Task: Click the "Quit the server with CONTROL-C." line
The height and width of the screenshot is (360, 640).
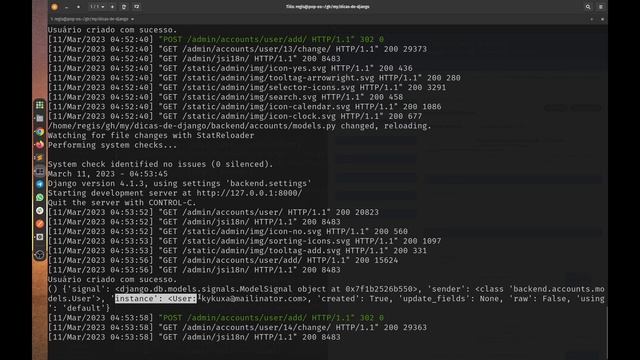Action: [x=122, y=203]
